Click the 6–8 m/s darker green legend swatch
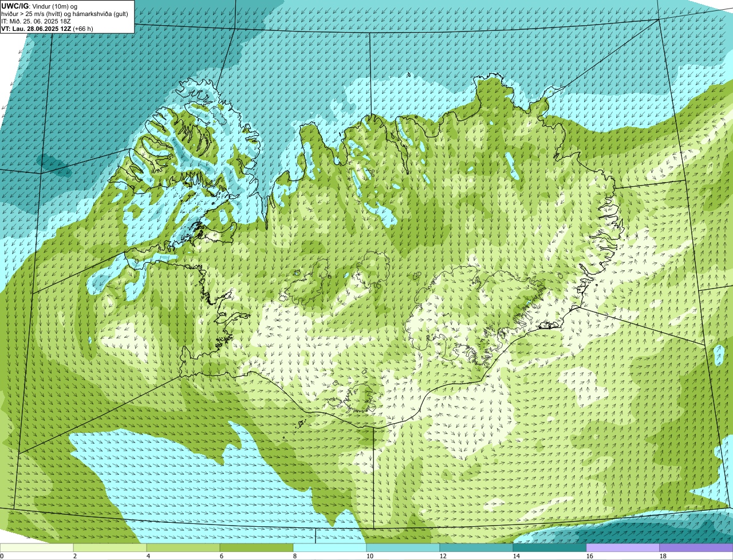Image resolution: width=733 pixels, height=560 pixels. click(x=257, y=548)
